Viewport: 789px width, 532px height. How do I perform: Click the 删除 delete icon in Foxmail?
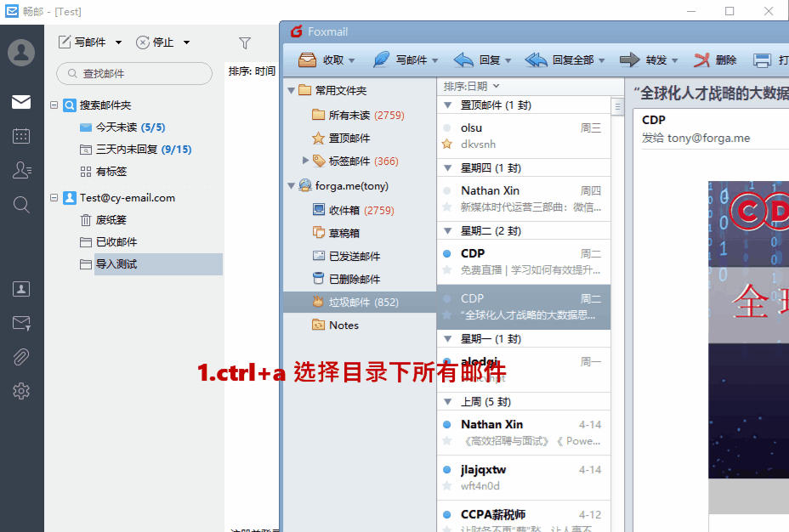coord(701,59)
